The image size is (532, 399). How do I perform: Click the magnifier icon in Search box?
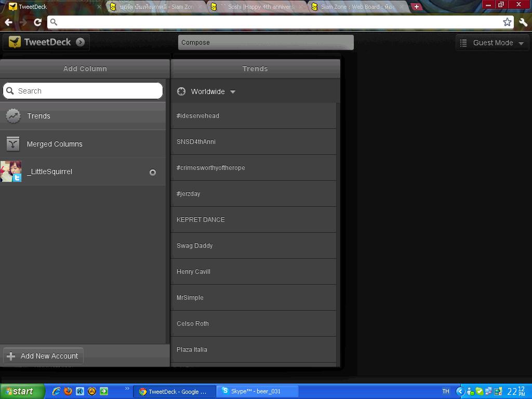[x=10, y=91]
